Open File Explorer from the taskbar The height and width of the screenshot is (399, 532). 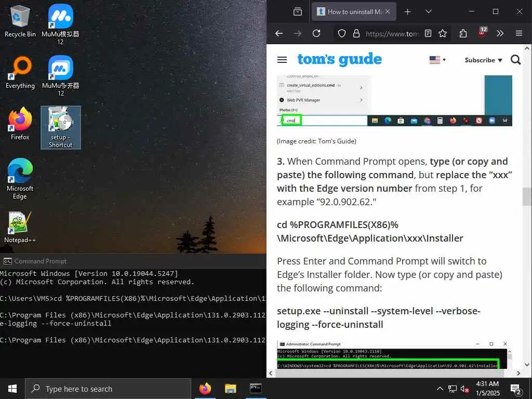(230, 389)
